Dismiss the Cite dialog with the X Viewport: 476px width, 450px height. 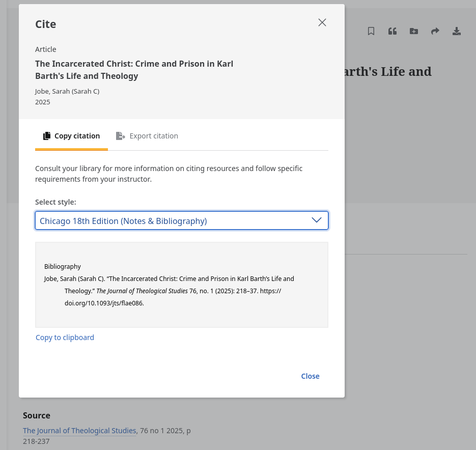point(322,22)
